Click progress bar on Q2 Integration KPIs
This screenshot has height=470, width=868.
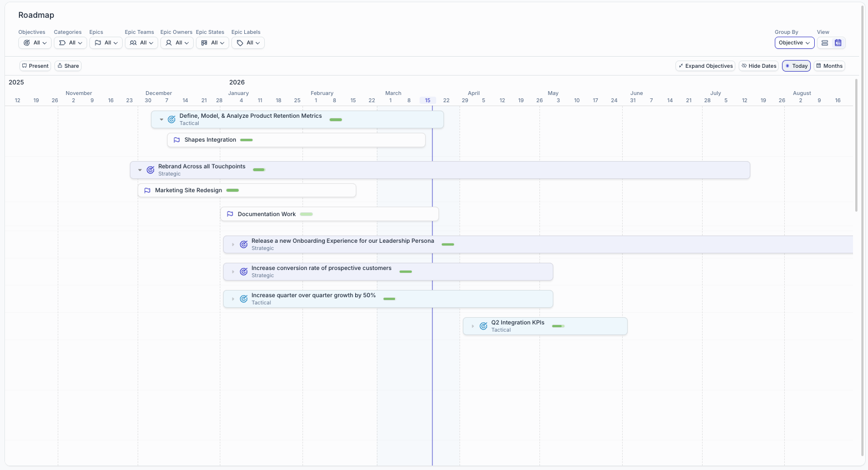pos(558,326)
